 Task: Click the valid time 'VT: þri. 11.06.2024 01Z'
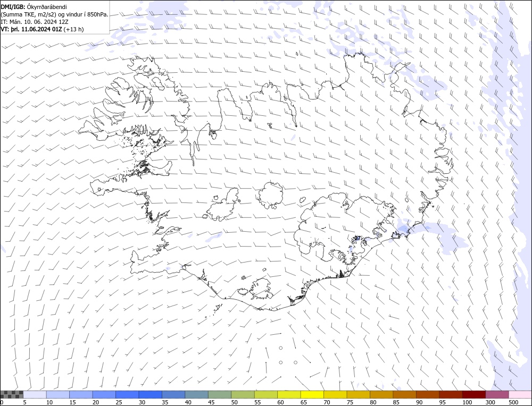click(x=31, y=29)
